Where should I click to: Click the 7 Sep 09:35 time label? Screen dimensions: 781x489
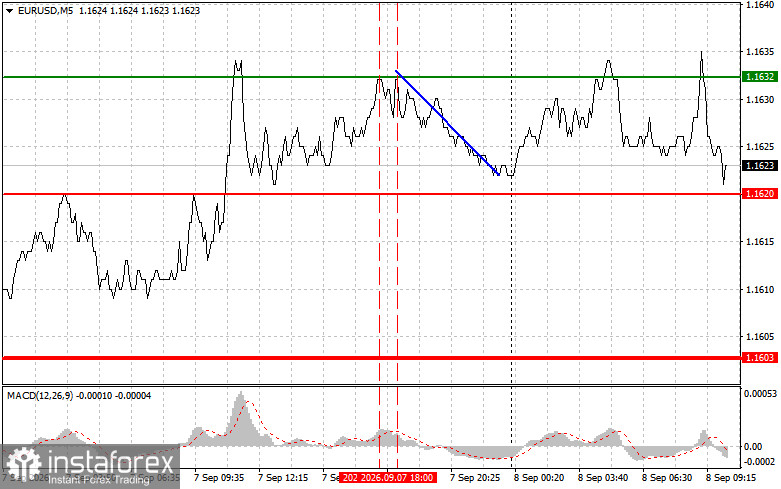click(219, 478)
